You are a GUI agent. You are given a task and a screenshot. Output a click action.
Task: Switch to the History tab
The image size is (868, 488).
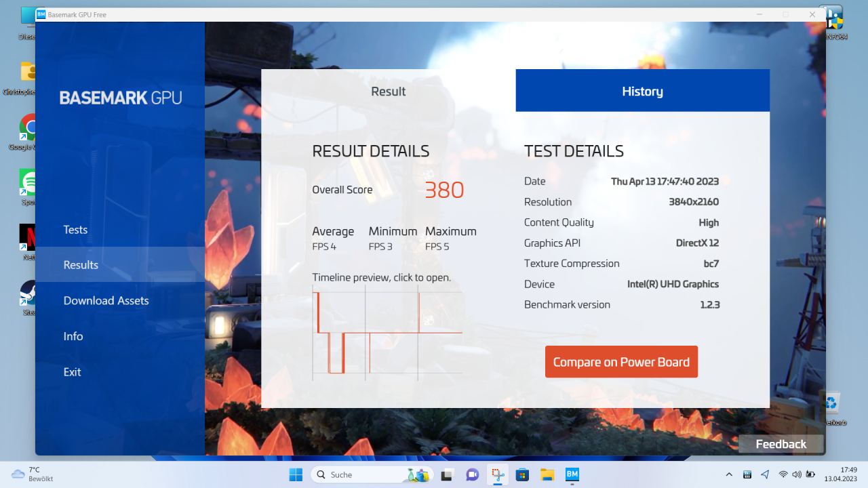click(x=642, y=91)
